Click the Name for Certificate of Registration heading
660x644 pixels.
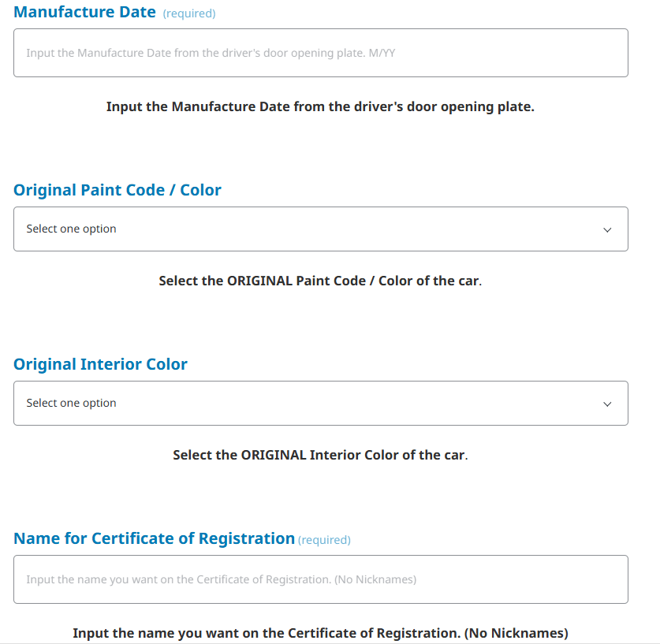coord(154,538)
